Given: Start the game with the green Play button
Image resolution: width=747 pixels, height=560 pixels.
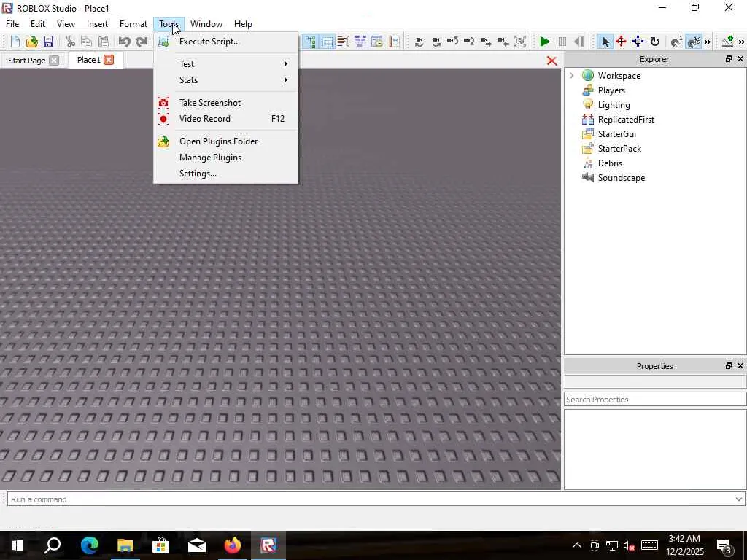Looking at the screenshot, I should [x=545, y=42].
